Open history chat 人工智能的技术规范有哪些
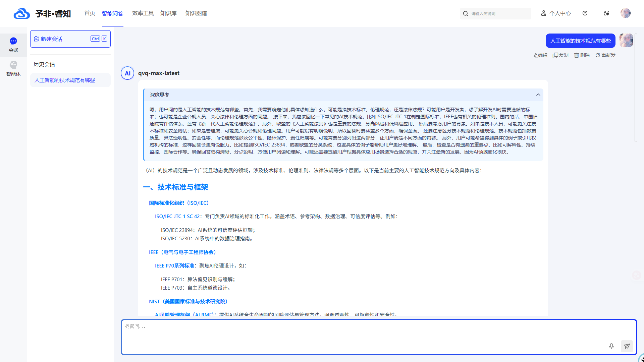Image resolution: width=644 pixels, height=362 pixels. pyautogui.click(x=65, y=80)
